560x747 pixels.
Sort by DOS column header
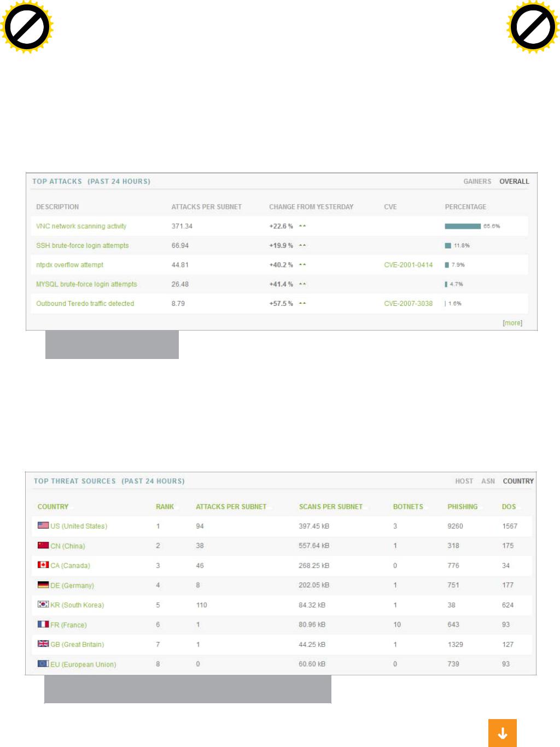click(509, 507)
